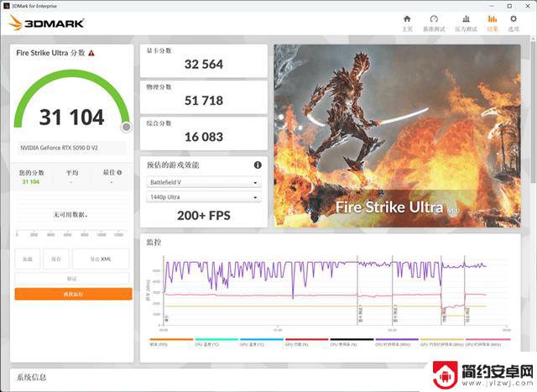This screenshot has width=537, height=392.
Task: Toggle the teal CPU 温度 legend series
Action: pyautogui.click(x=216, y=342)
